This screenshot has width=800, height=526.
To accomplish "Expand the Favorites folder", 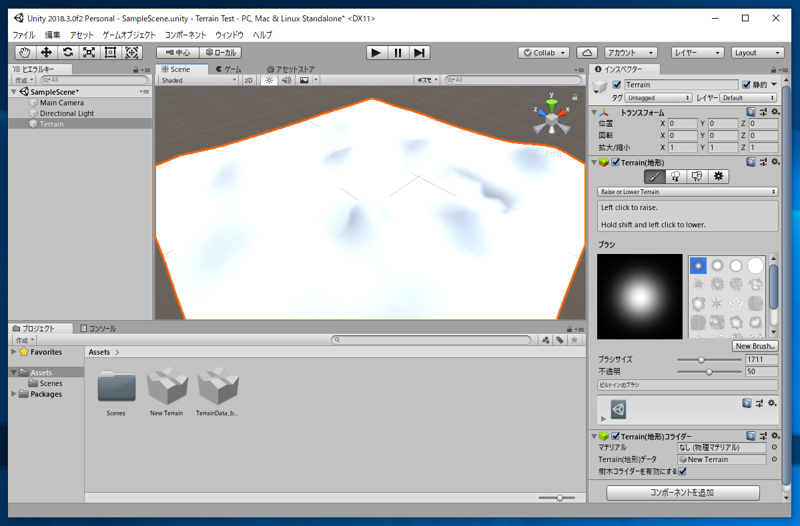I will pos(14,352).
